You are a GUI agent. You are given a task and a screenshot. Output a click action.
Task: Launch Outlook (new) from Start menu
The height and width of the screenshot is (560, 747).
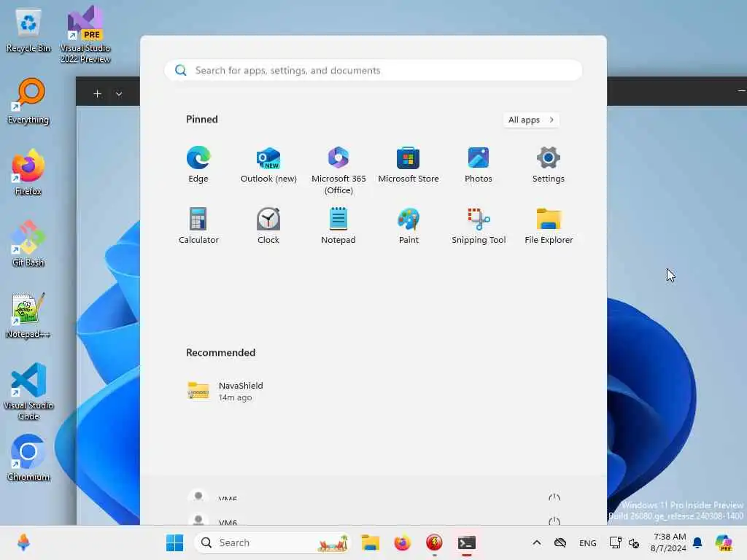tap(268, 164)
